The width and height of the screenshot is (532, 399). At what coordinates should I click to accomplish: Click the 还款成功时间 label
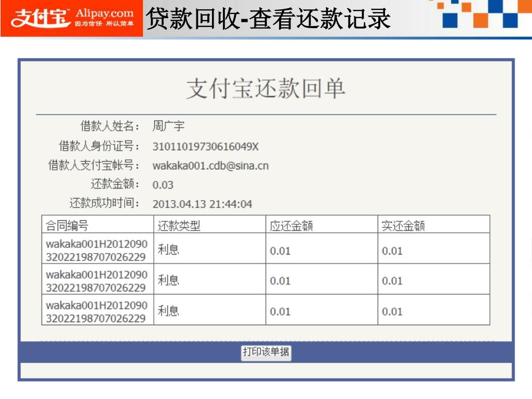104,203
